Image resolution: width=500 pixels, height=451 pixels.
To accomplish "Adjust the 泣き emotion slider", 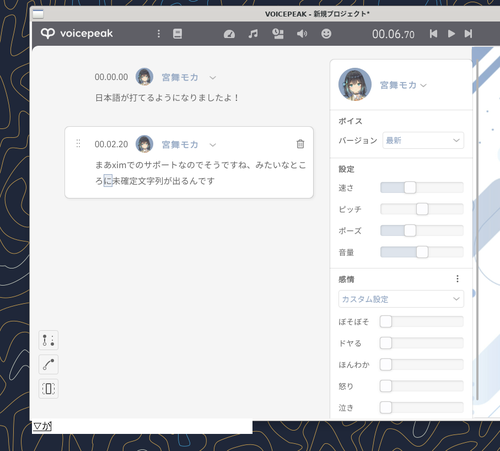I will pyautogui.click(x=422, y=407).
